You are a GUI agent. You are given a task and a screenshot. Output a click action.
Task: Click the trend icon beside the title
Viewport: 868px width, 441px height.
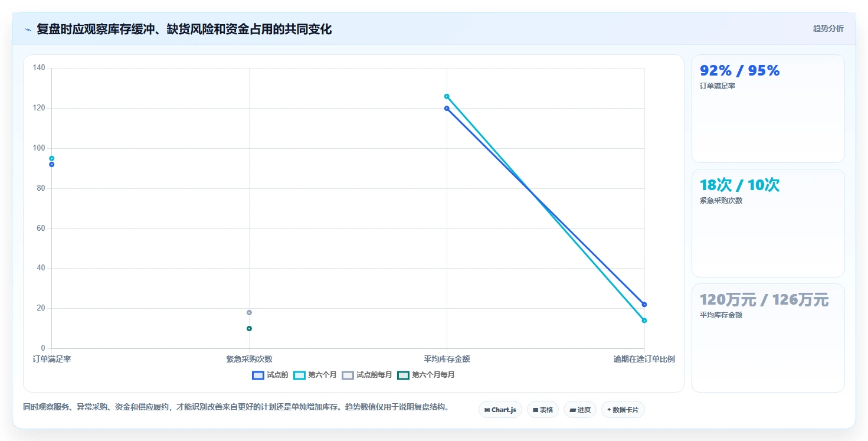click(x=28, y=30)
